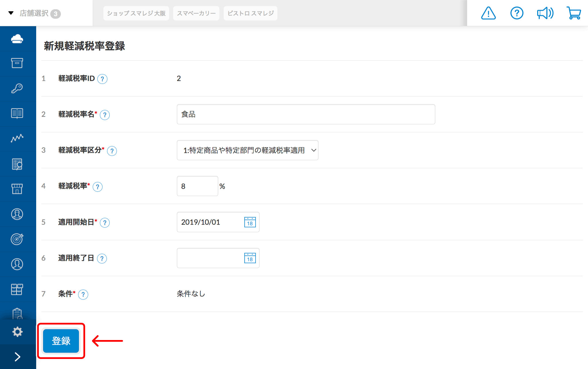588x369 pixels.
Task: Show help for 軽減税率区分
Action: tap(112, 151)
